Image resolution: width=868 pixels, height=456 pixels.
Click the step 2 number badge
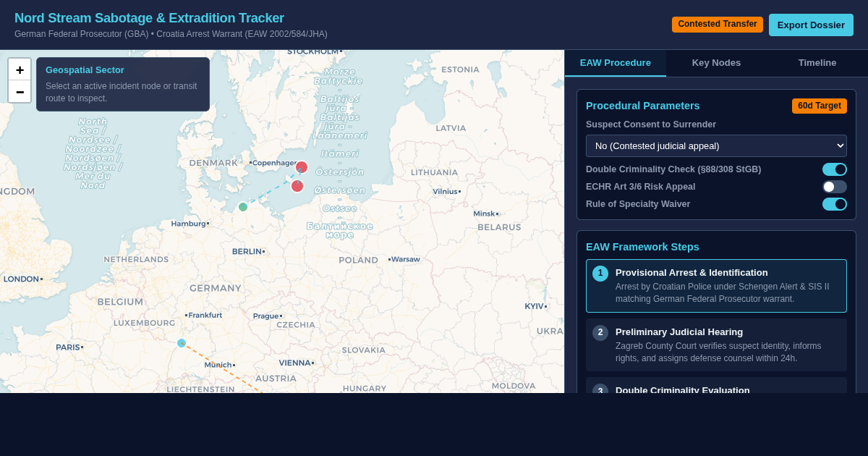pos(600,333)
